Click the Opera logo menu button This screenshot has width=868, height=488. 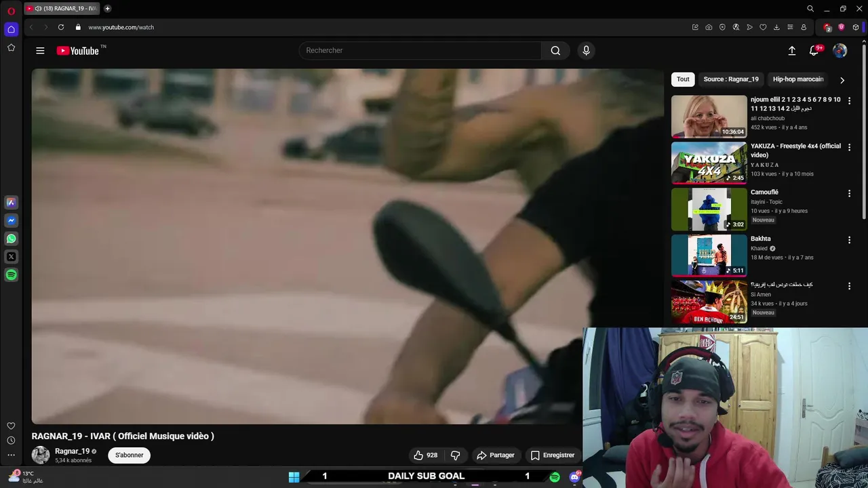11,10
